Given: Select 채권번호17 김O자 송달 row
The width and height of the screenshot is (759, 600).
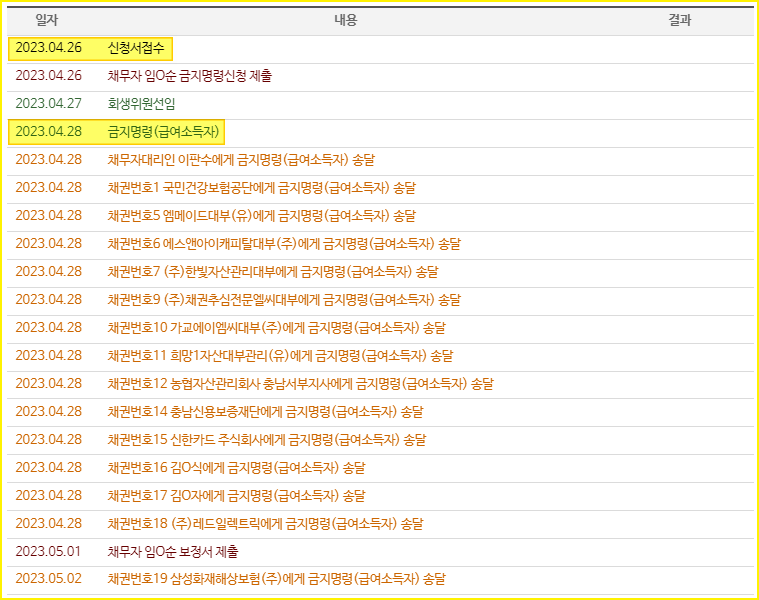Looking at the screenshot, I should [380, 497].
